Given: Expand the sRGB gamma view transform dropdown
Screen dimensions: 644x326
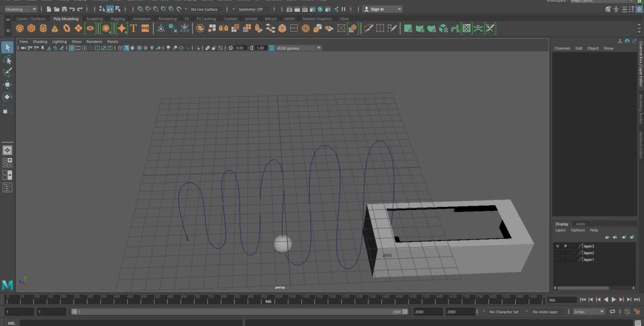Looking at the screenshot, I should (x=319, y=48).
